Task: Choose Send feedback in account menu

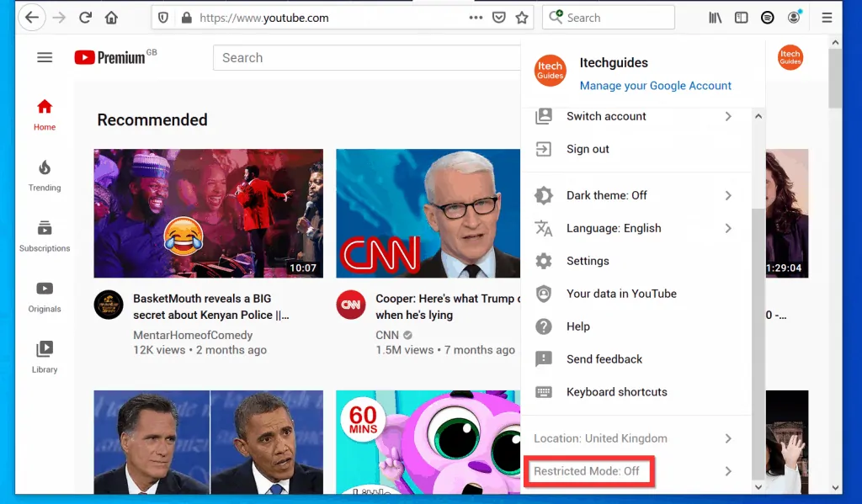Action: pyautogui.click(x=636, y=359)
